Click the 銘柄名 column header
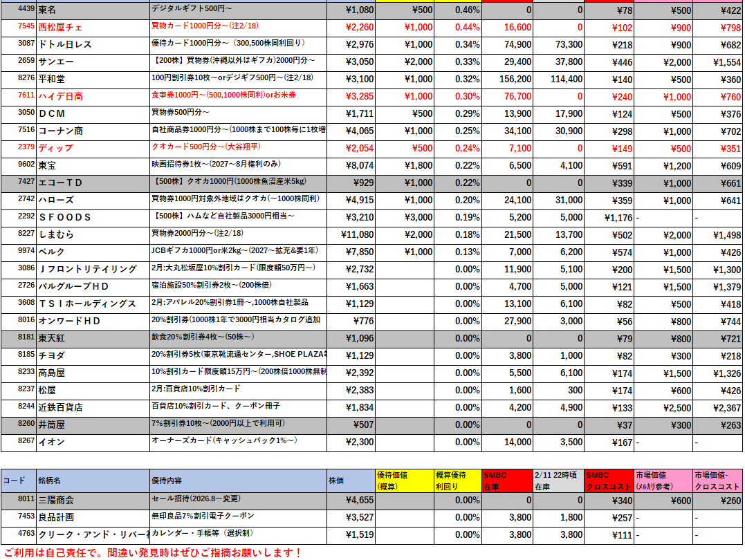Viewport: 745px width, 560px height. (93, 480)
